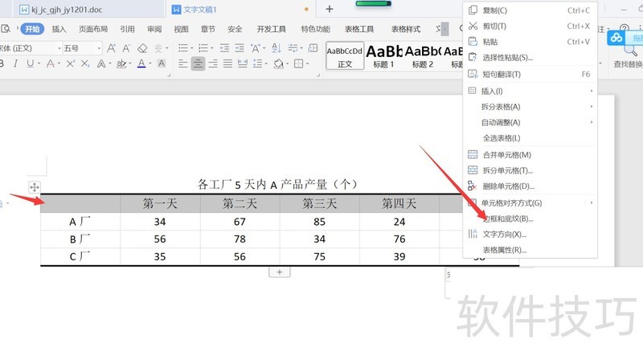Switch to the 表格样式 tab
643x364 pixels.
coord(406,29)
